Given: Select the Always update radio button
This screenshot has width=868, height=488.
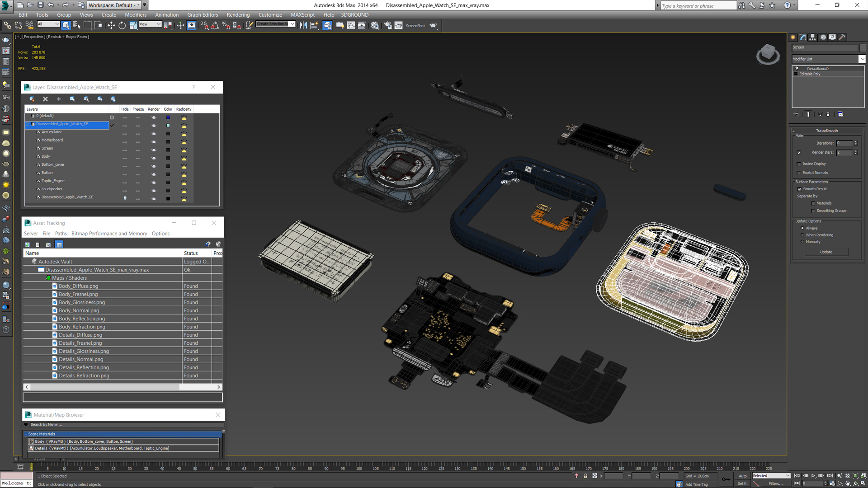Looking at the screenshot, I should 802,228.
